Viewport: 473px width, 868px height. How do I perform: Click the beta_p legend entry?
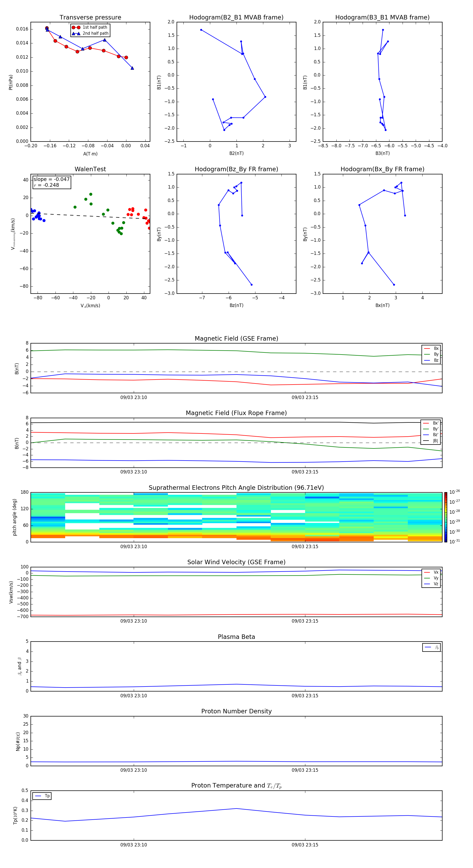pos(431,647)
